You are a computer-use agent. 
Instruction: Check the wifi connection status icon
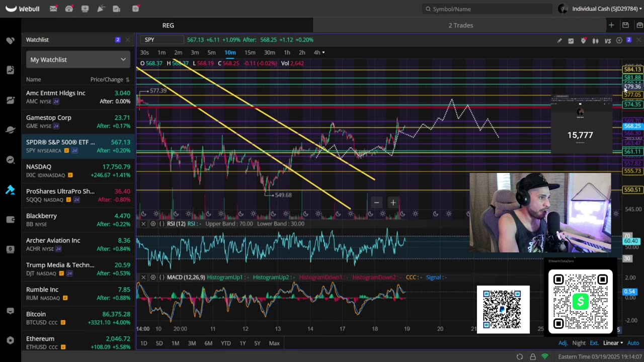click(545, 356)
